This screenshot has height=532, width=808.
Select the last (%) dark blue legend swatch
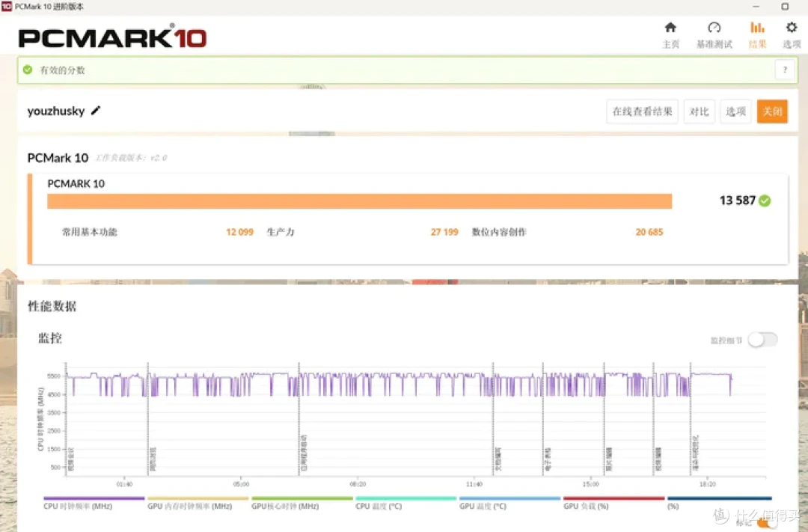coord(720,498)
